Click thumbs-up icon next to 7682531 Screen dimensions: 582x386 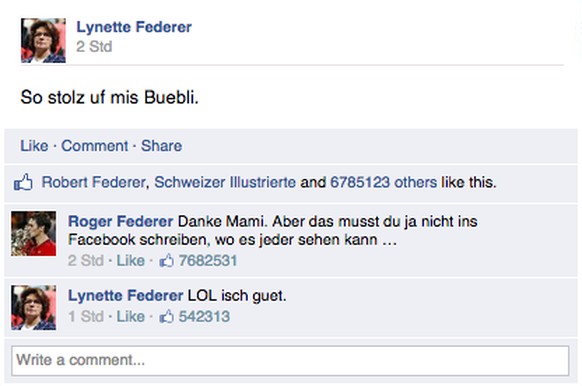click(167, 261)
